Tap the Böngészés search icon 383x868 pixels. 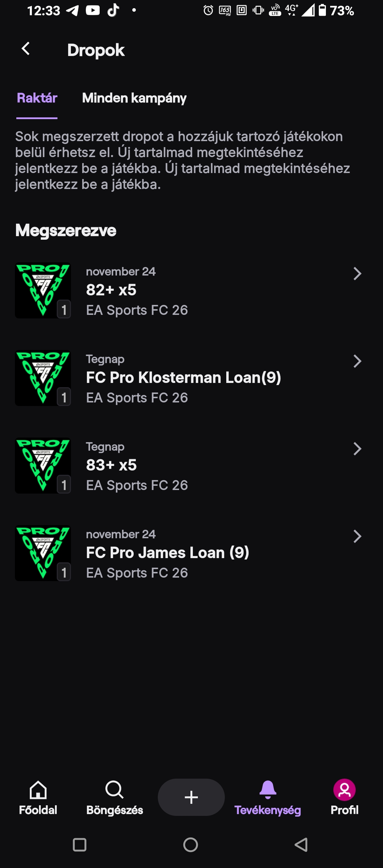114,790
